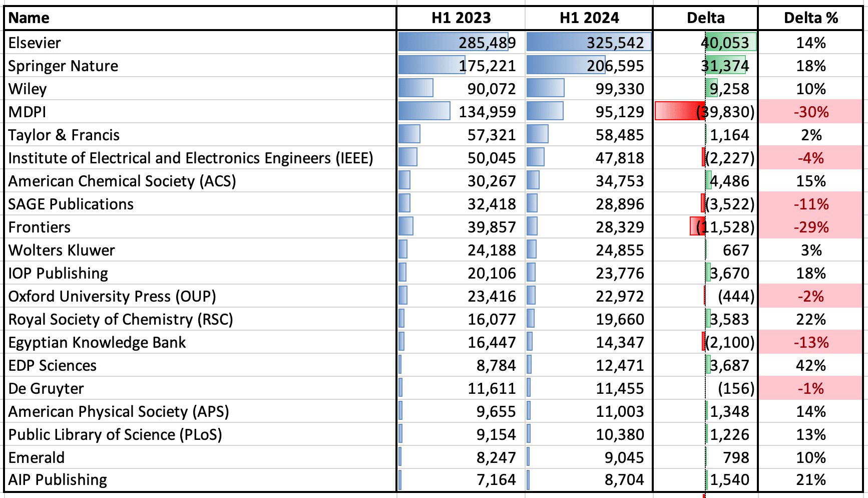Screen dimensions: 868x498
Task: Select the Name column header cell
Action: (200, 18)
